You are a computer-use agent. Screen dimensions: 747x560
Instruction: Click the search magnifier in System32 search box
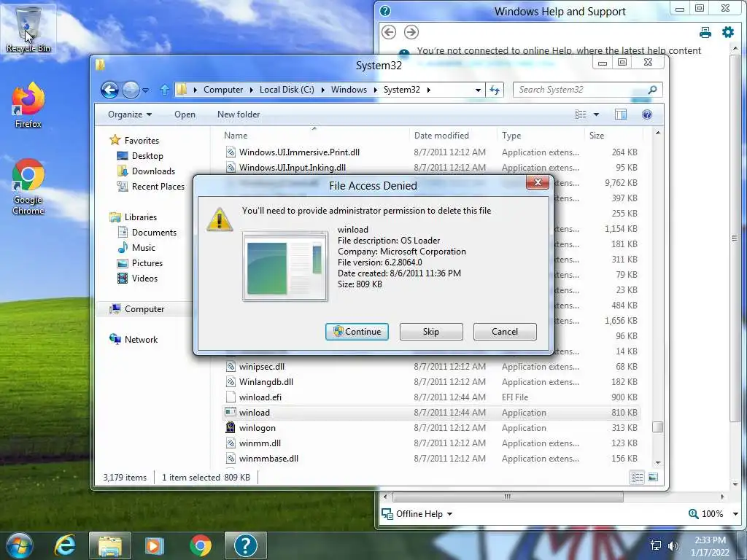652,90
